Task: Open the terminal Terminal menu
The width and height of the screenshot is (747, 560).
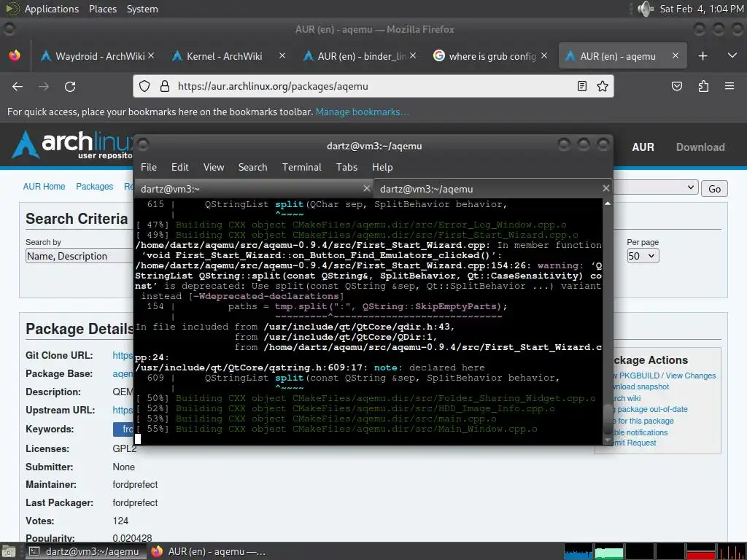Action: [x=301, y=167]
